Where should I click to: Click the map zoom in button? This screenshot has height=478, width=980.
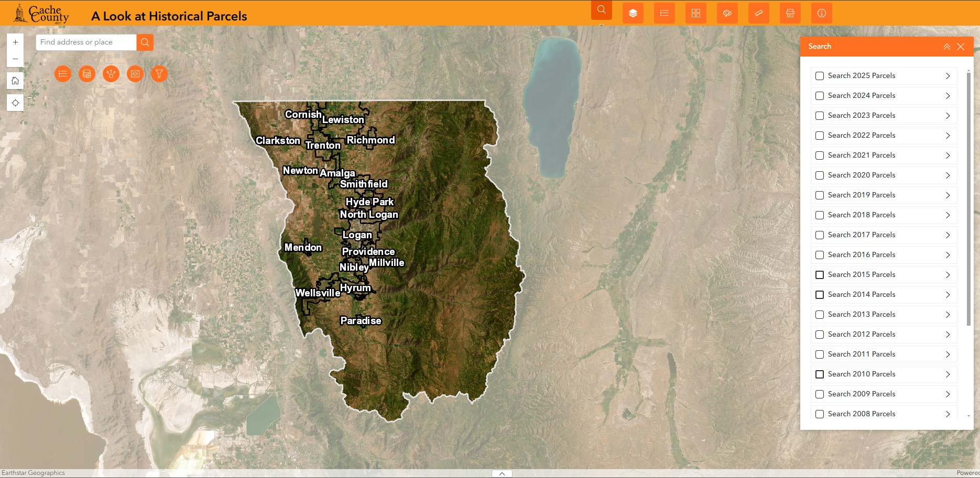point(15,42)
